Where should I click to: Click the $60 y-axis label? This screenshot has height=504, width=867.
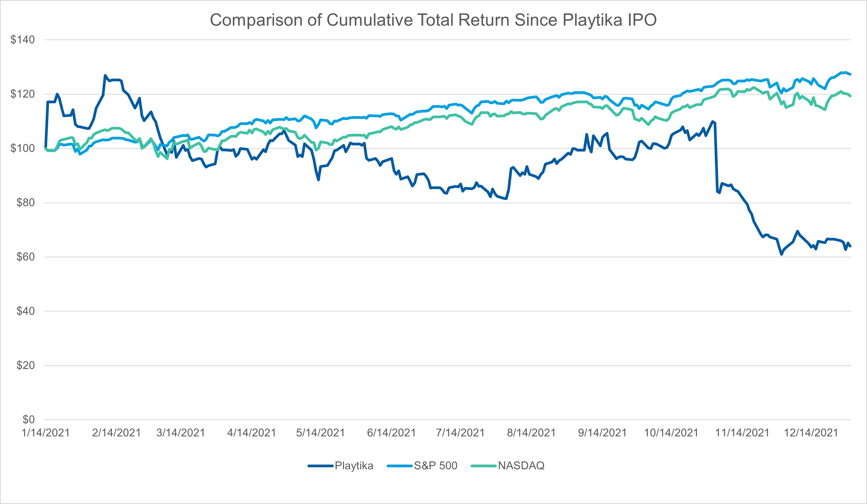click(x=26, y=257)
